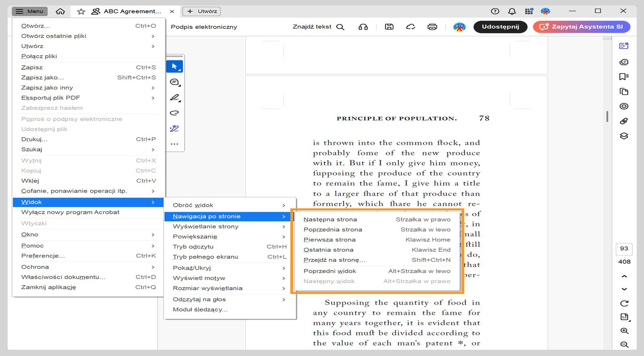The width and height of the screenshot is (644, 356).
Task: Open the page thumbnails copy icon
Action: pyautogui.click(x=624, y=91)
